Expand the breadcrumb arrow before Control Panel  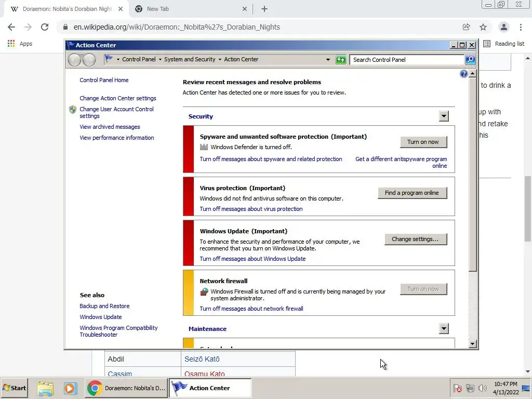[118, 59]
